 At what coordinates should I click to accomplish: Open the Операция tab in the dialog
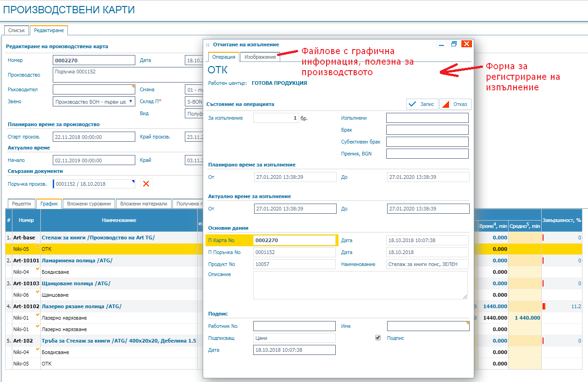[x=224, y=57]
